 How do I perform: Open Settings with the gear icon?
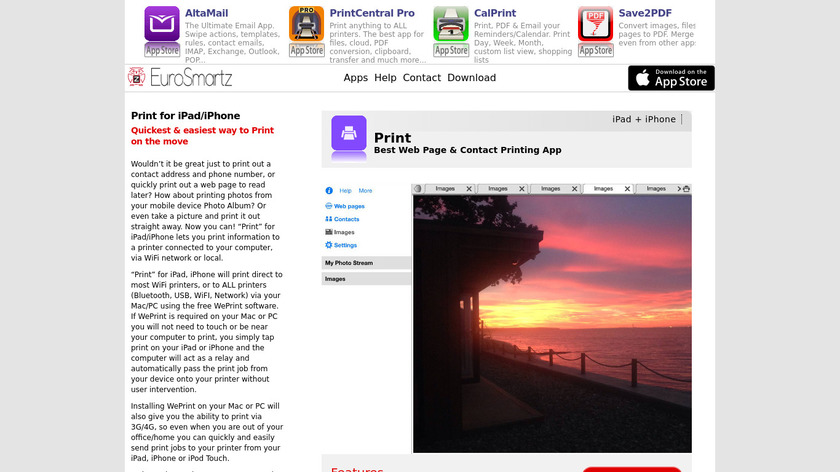(x=341, y=245)
